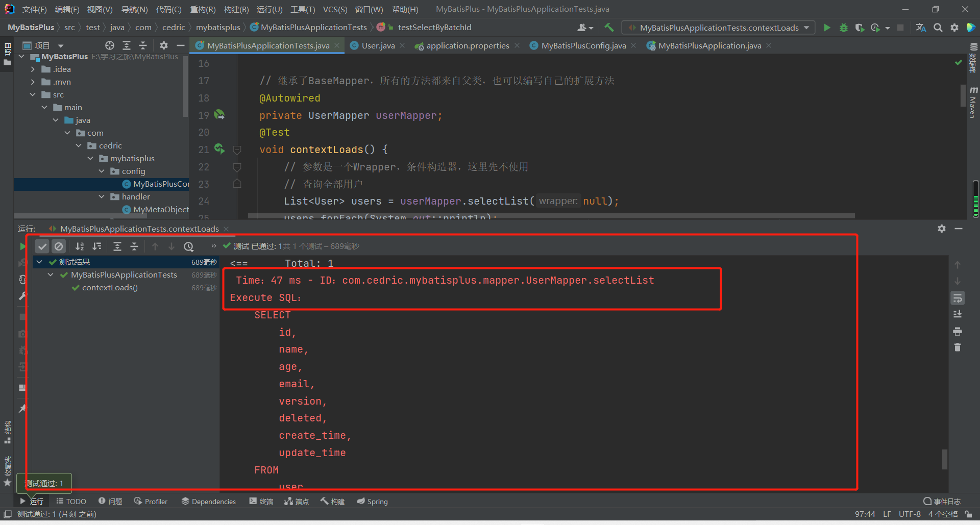Viewport: 980px width, 525px height.
Task: Open the run configuration dropdown contextLoads
Action: (x=719, y=28)
